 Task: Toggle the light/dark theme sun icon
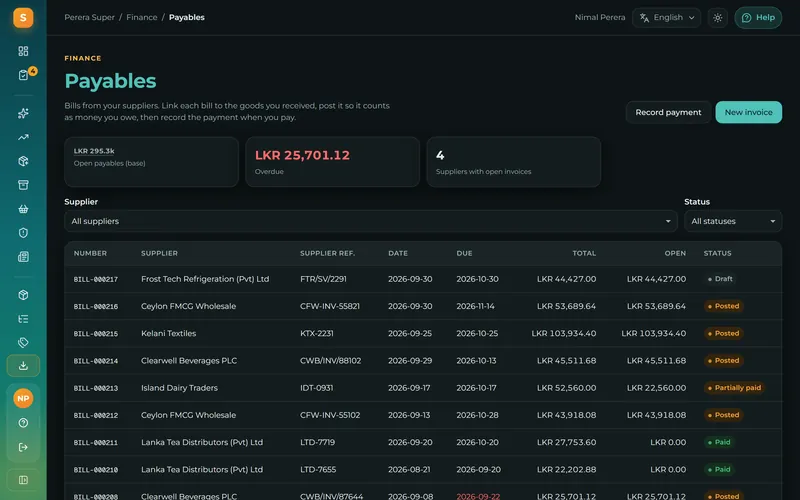point(717,18)
